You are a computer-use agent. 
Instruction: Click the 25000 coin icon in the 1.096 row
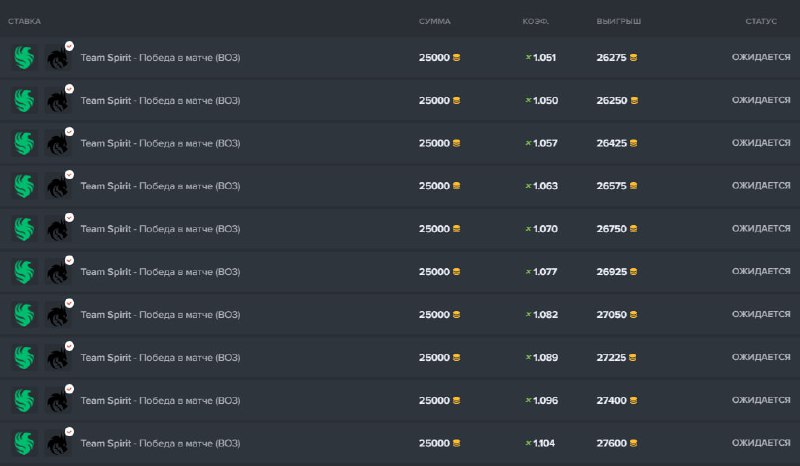(457, 400)
